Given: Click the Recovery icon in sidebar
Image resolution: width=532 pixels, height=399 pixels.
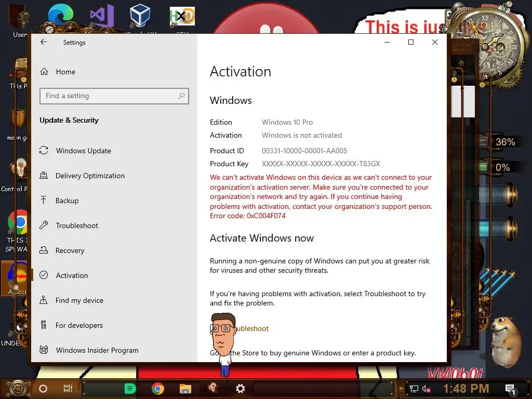Looking at the screenshot, I should pos(44,250).
